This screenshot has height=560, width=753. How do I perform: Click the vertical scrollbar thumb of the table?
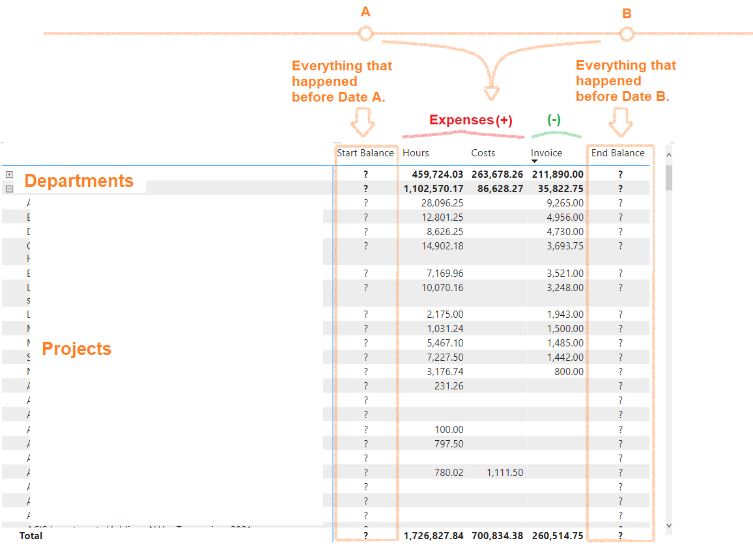tap(669, 178)
